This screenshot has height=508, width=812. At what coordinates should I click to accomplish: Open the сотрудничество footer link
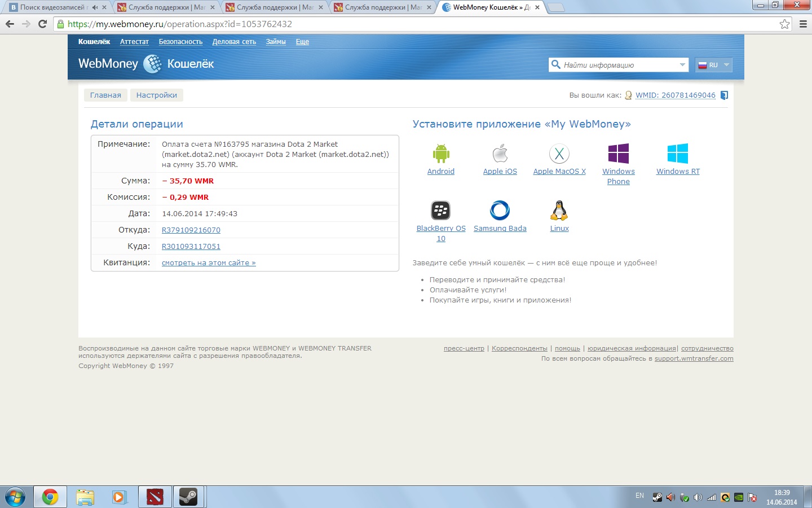707,348
